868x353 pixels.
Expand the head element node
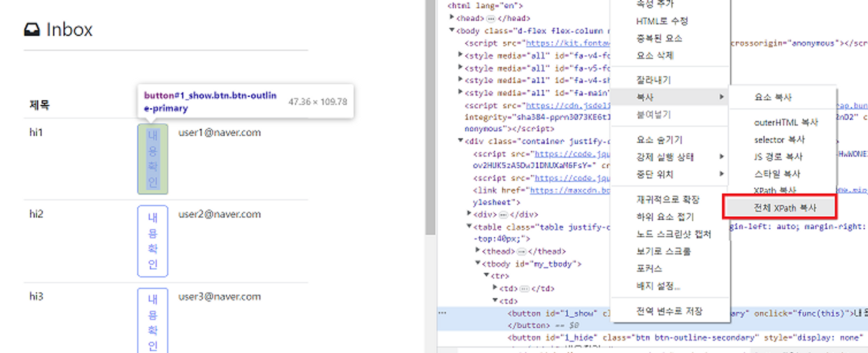(452, 17)
